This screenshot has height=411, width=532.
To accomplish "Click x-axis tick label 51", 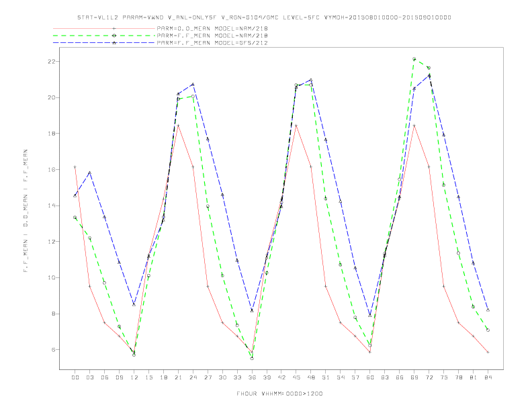I will [x=326, y=377].
